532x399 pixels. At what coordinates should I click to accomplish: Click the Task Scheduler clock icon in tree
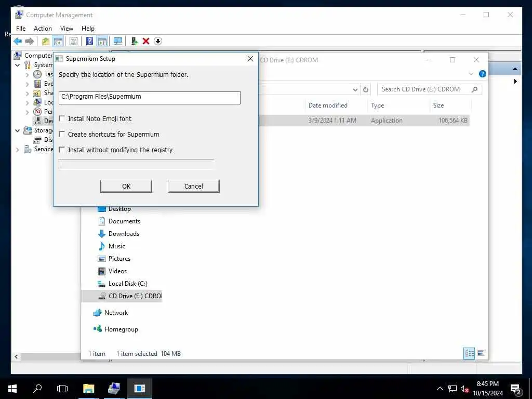[37, 74]
